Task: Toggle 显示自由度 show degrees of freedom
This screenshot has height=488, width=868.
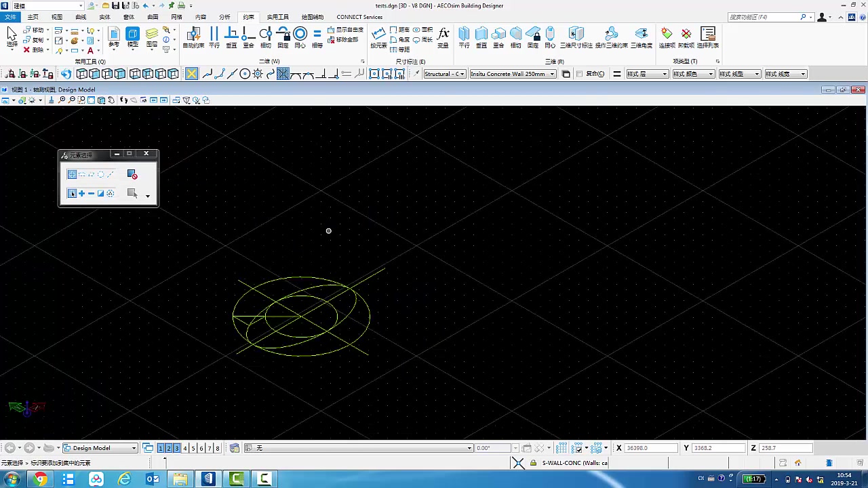Action: [x=346, y=30]
